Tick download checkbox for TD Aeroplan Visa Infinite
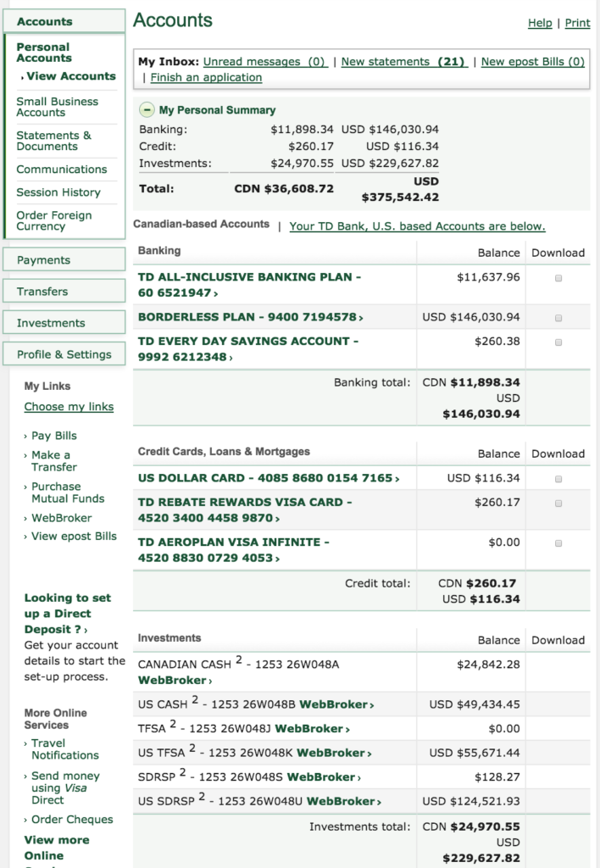 coord(558,543)
